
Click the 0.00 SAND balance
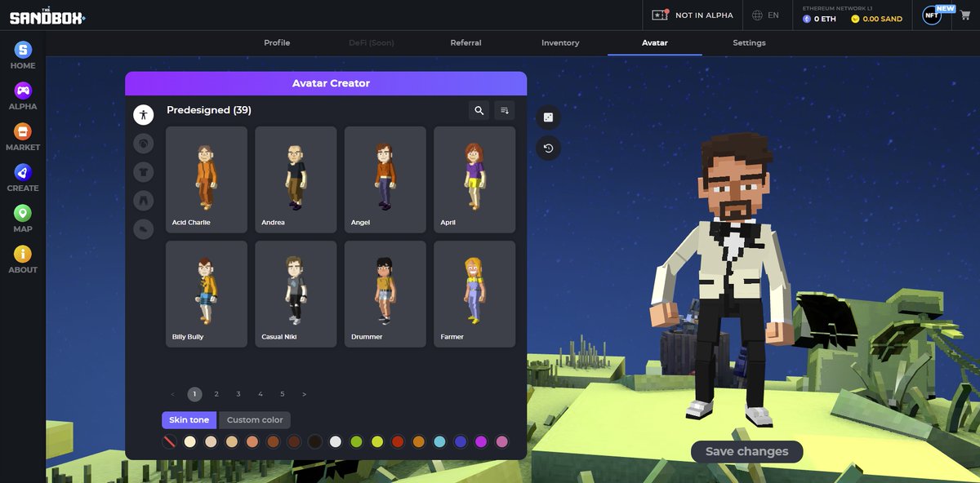tap(876, 19)
